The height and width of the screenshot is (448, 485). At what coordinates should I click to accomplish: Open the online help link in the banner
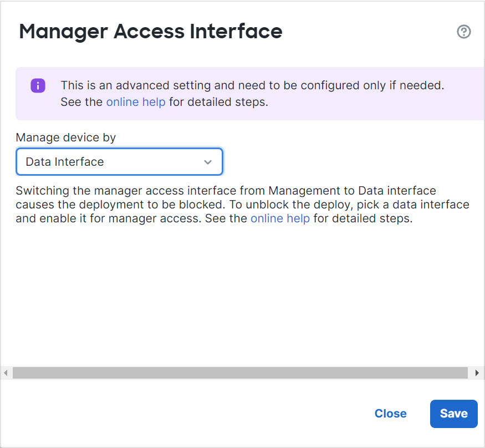(x=136, y=101)
